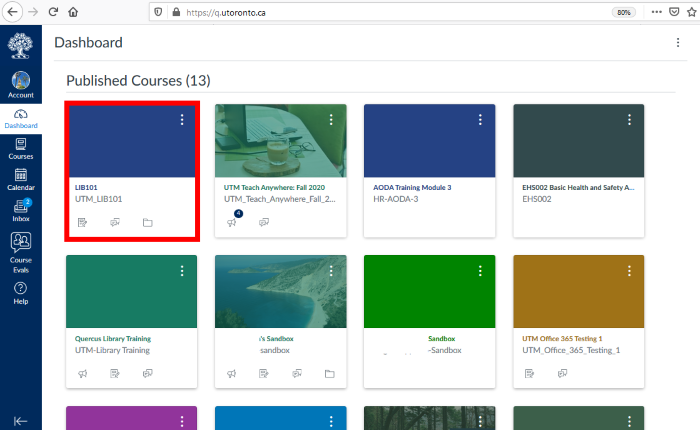This screenshot has height=430, width=700.
Task: Reset zoom via the 80% badge
Action: pos(624,13)
